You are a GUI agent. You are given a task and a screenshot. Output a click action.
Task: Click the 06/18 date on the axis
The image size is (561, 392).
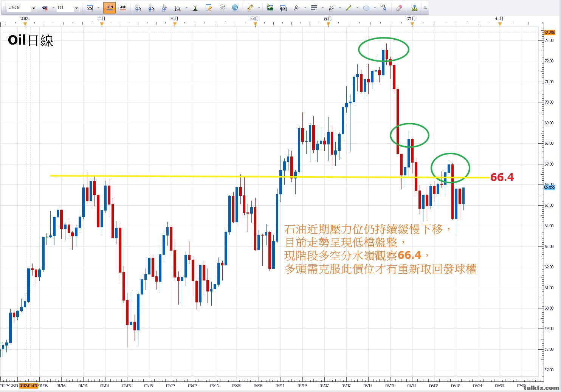coord(456,386)
